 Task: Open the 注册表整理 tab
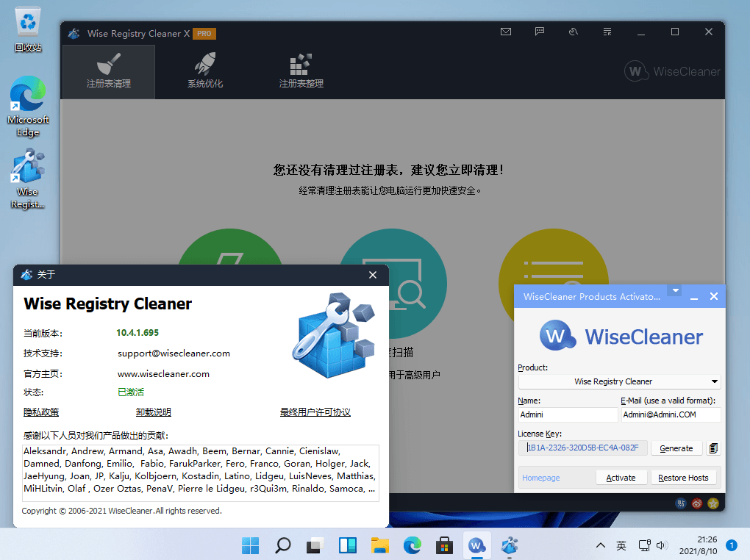point(301,72)
